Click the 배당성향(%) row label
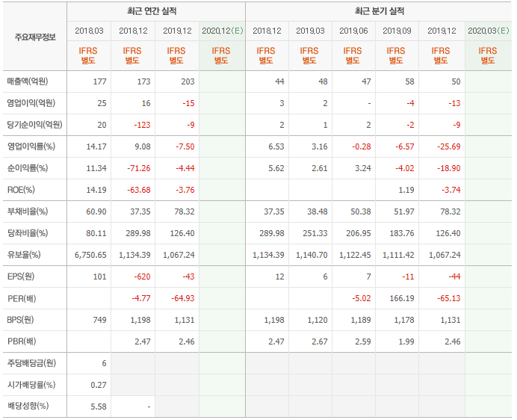Viewport: 517px width, 420px height. [x=28, y=406]
